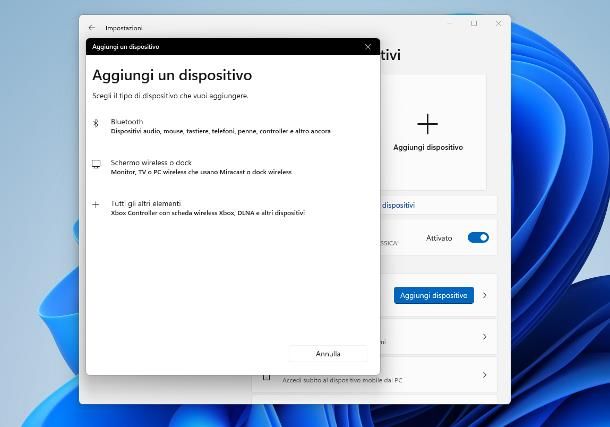Open the row chevron below Aggiungi dispositivo
The height and width of the screenshot is (427, 610).
click(x=485, y=337)
